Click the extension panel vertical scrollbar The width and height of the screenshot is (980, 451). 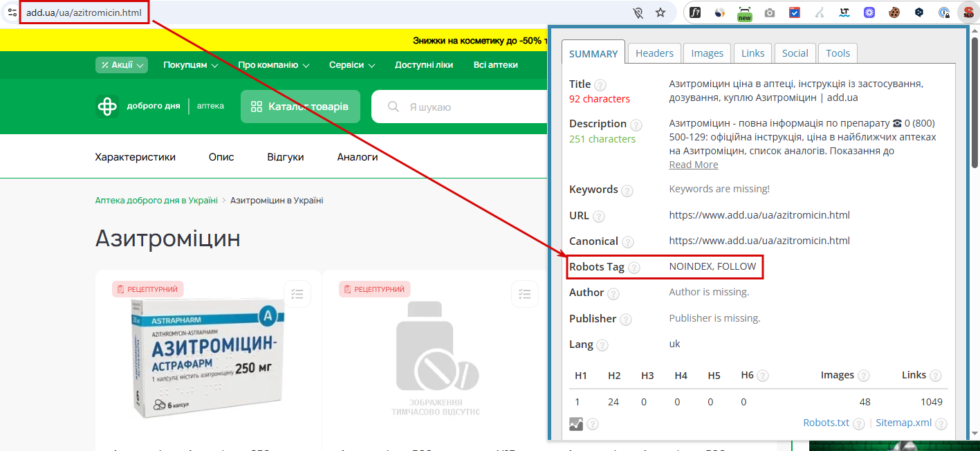click(974, 104)
